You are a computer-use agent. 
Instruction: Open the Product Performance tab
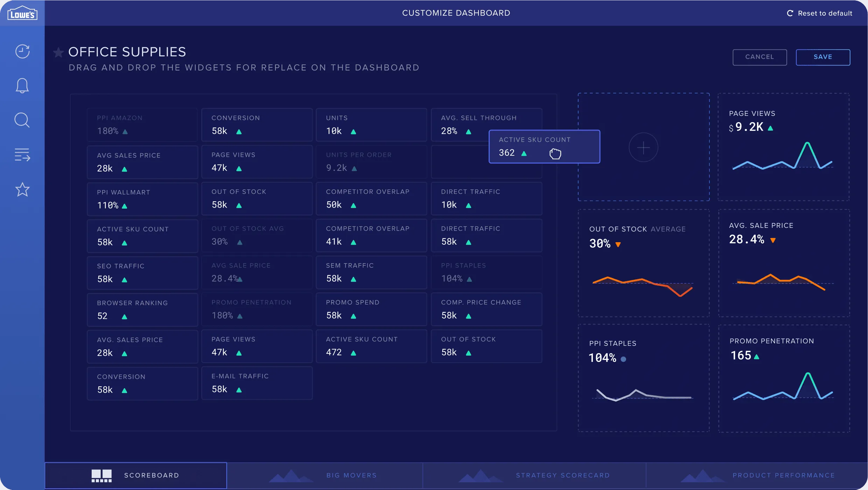pos(757,475)
